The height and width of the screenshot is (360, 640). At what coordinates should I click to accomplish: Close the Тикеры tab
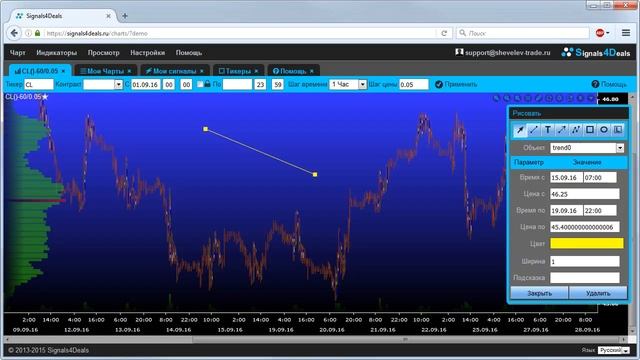click(256, 71)
